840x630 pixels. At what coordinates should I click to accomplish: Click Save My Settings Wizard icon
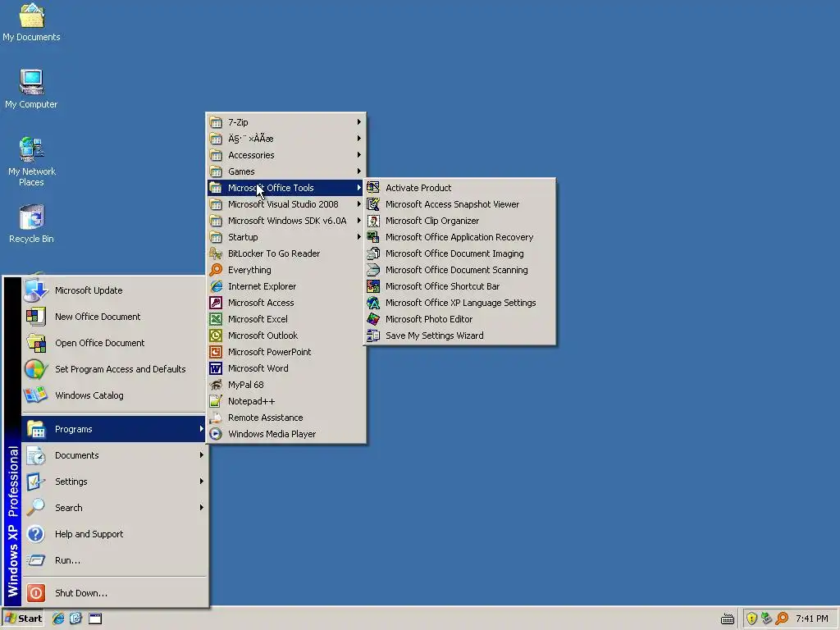[373, 336]
